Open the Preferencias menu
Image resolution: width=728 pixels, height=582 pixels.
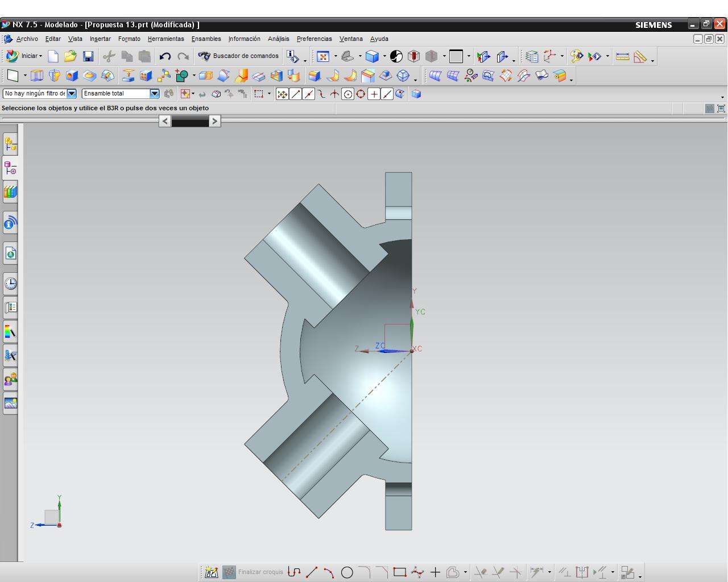(314, 39)
